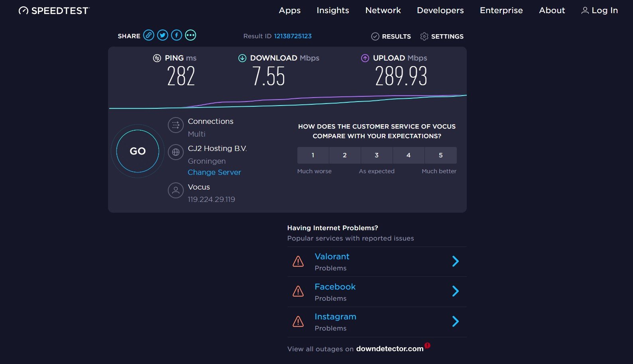633x364 pixels.
Task: Click the Vocus provider name
Action: click(x=199, y=187)
